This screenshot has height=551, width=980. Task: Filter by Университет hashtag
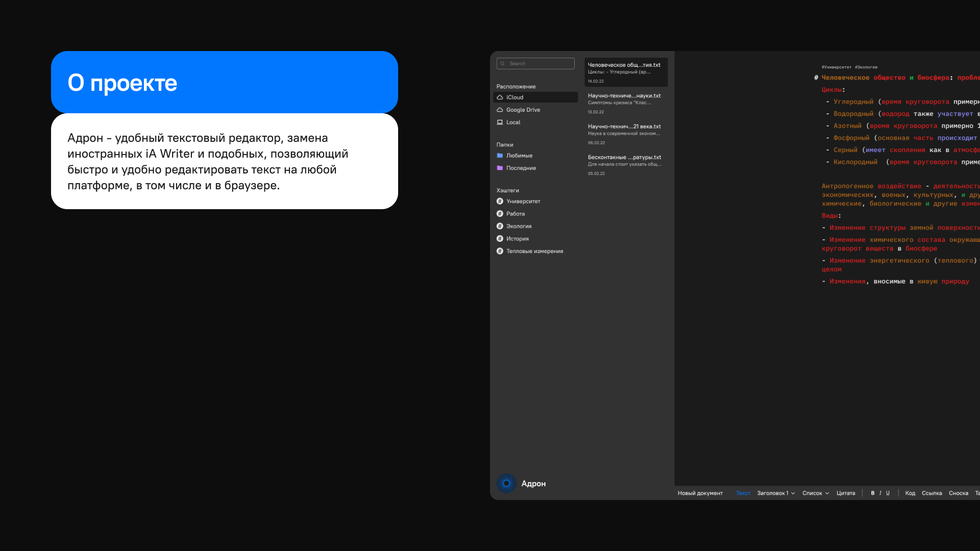click(523, 201)
